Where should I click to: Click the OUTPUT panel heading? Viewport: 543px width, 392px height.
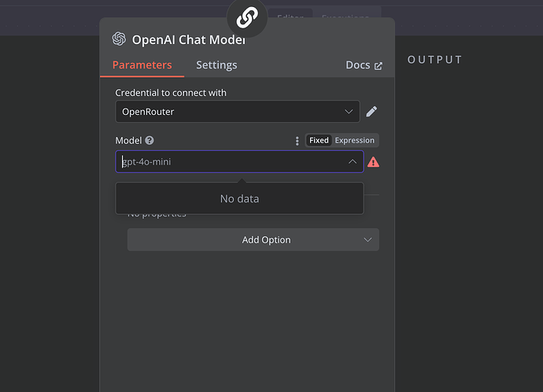coord(434,60)
